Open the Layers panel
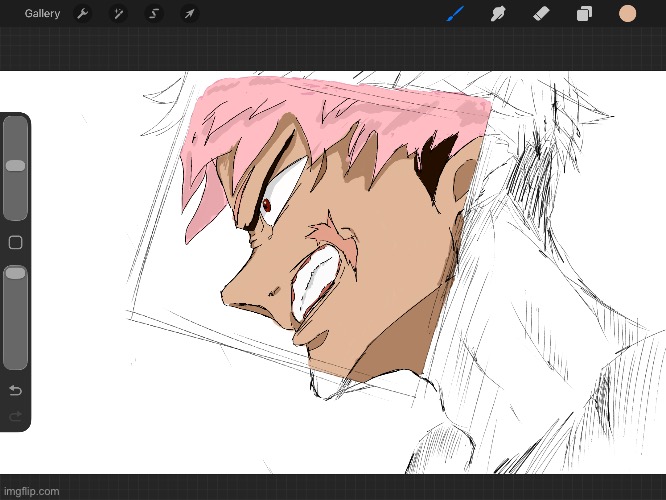666x500 pixels. tap(584, 14)
